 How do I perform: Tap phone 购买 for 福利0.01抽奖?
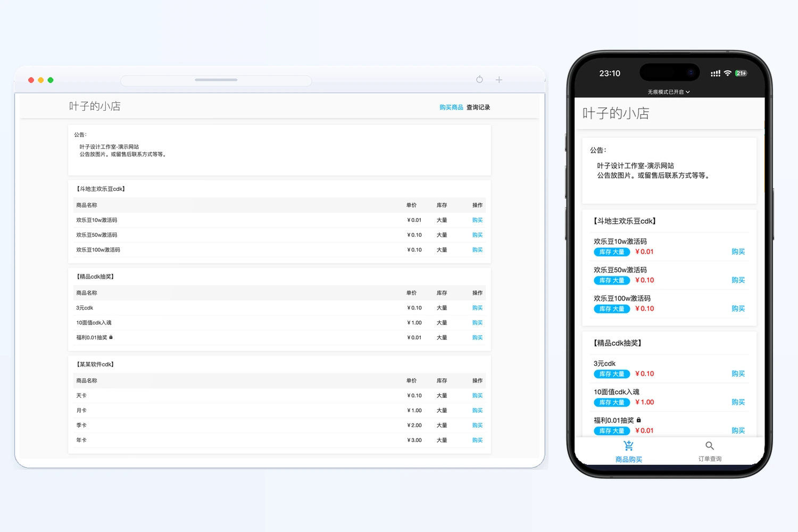tap(738, 431)
